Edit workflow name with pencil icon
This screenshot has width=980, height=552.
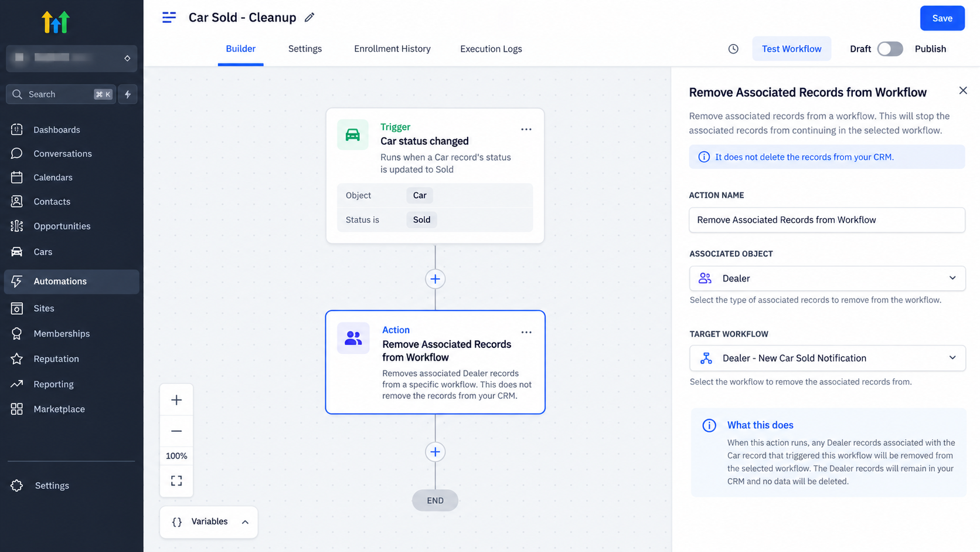(309, 18)
